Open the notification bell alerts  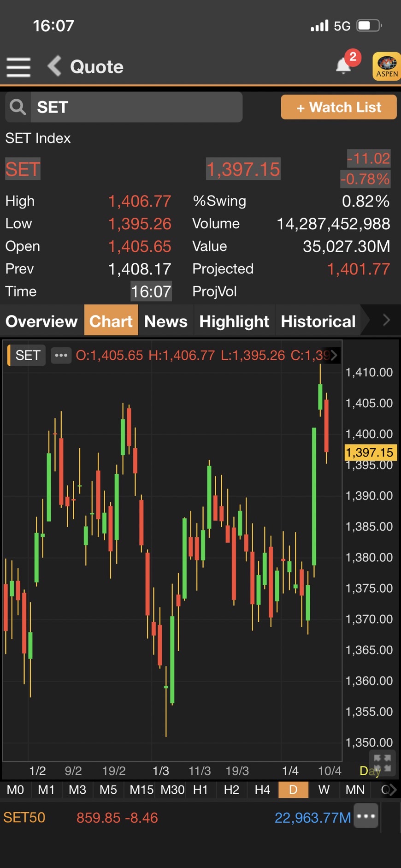pyautogui.click(x=344, y=65)
